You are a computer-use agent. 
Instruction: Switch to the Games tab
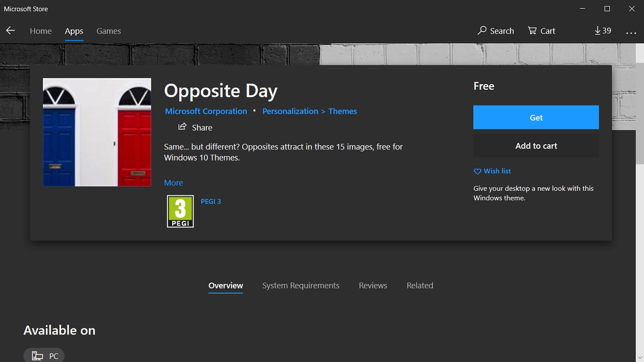pyautogui.click(x=109, y=31)
